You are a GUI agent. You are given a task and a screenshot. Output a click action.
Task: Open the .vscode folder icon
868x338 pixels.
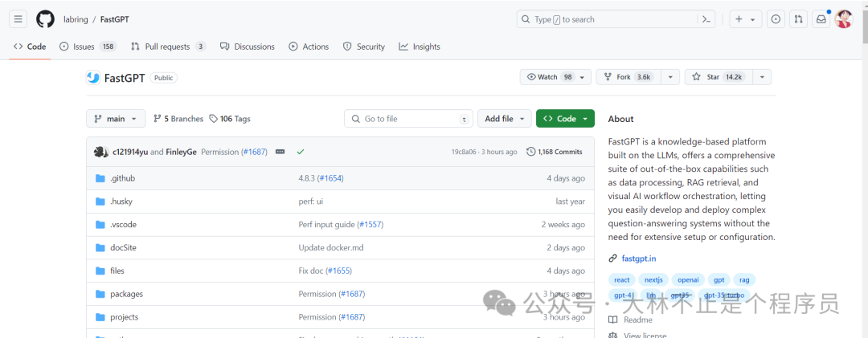[x=100, y=225]
